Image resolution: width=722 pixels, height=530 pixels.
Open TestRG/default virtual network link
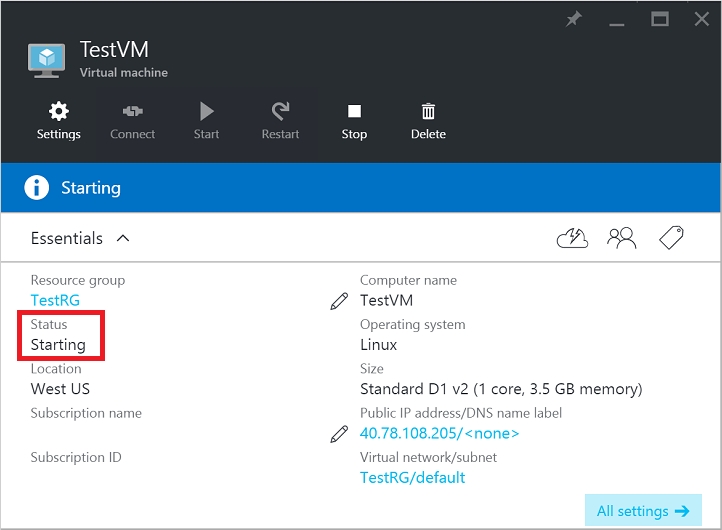coord(412,477)
